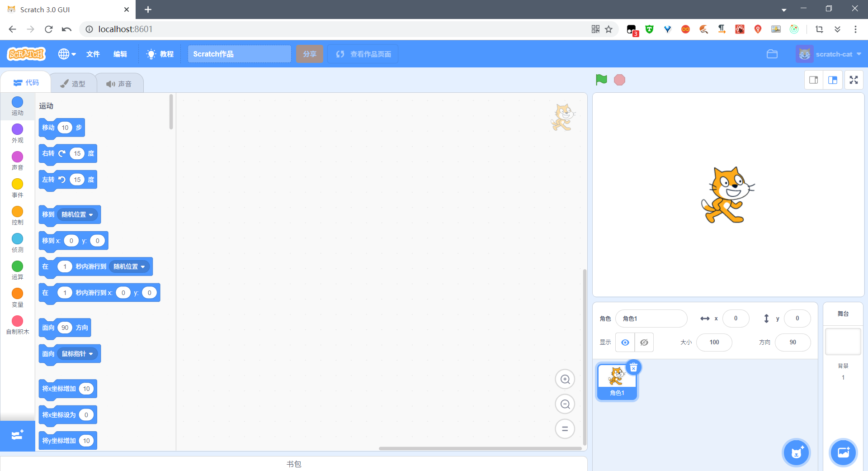The image size is (868, 471).
Task: Click the Scratch logo
Action: point(26,54)
